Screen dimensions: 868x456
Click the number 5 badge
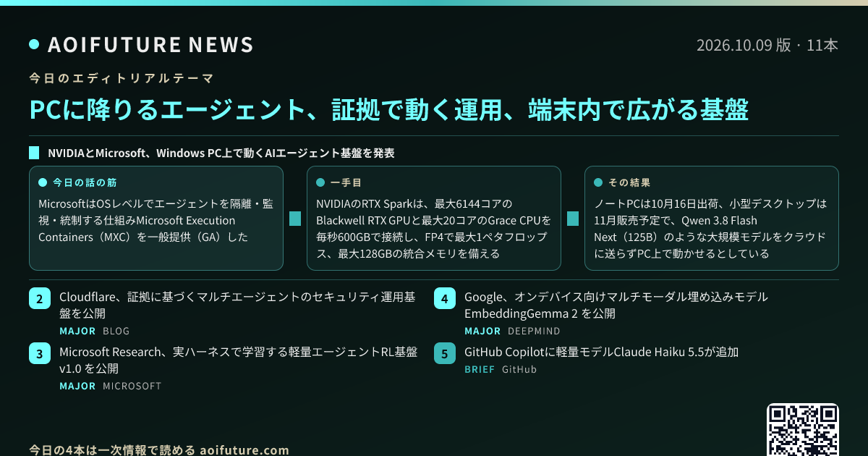(445, 353)
